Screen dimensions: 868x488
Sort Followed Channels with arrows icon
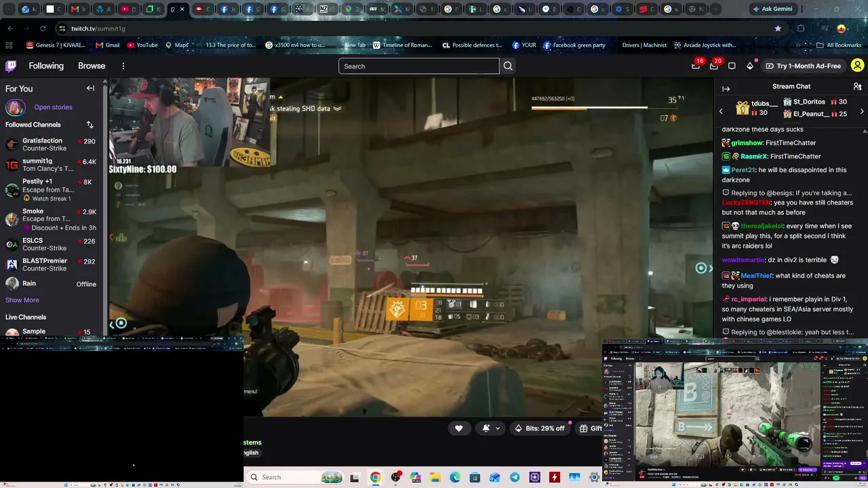90,125
